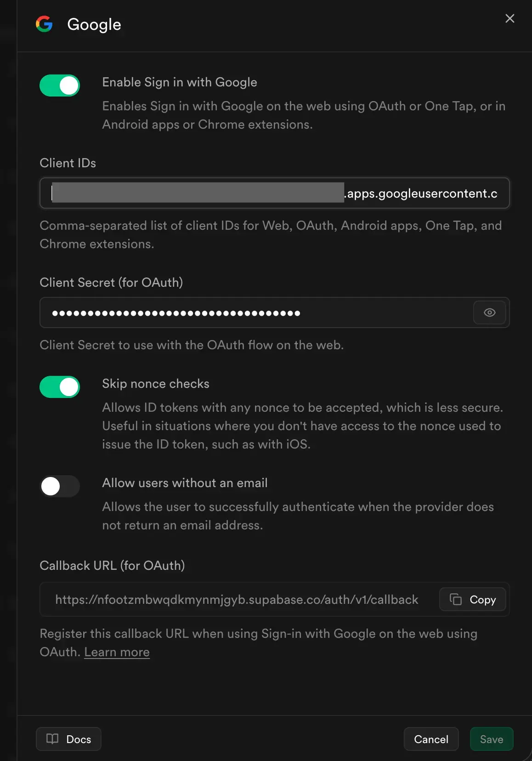Click the "Client IDs" field label
The width and height of the screenshot is (532, 761).
point(68,163)
